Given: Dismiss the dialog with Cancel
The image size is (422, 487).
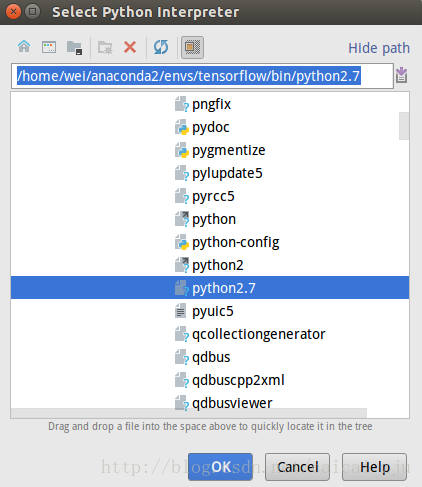Looking at the screenshot, I should pos(297,467).
